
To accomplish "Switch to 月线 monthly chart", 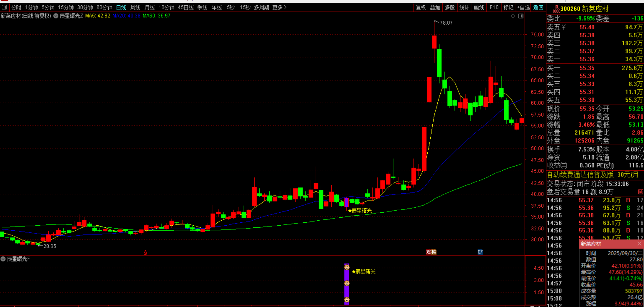I will pyautogui.click(x=150, y=7).
